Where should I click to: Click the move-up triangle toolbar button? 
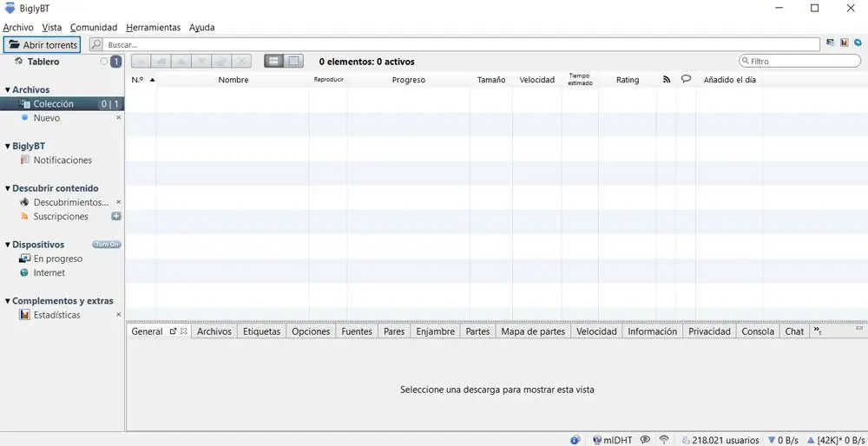[x=181, y=62]
